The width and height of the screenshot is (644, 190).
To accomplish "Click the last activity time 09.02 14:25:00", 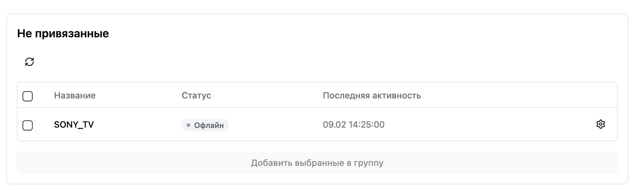I will pyautogui.click(x=353, y=125).
